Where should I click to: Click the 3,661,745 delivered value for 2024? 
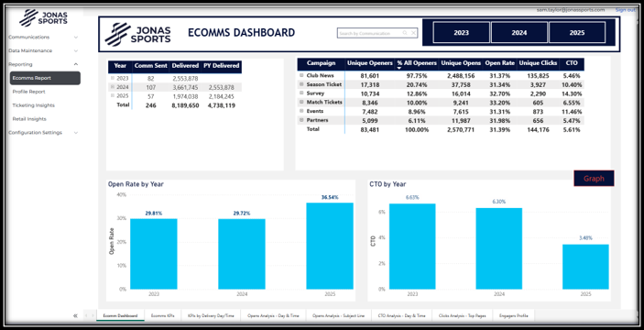pyautogui.click(x=185, y=87)
